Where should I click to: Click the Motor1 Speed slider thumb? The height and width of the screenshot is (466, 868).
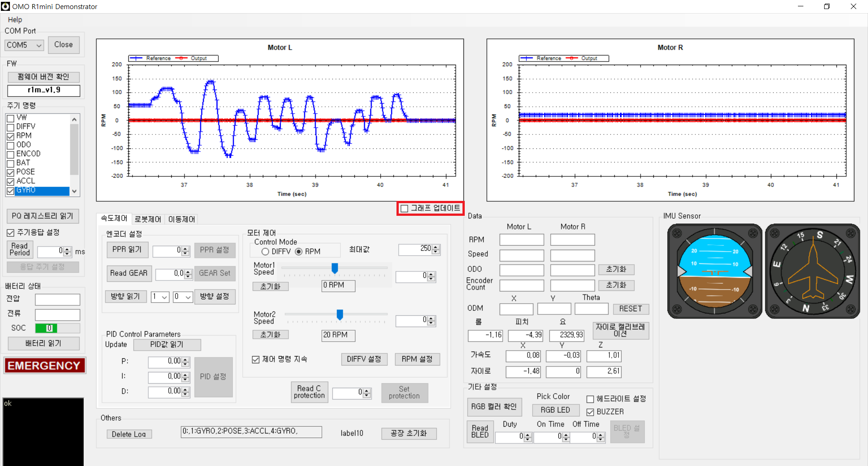(335, 268)
